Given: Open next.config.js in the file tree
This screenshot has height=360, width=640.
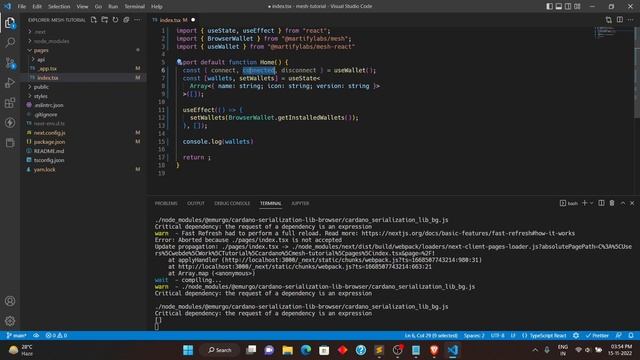Looking at the screenshot, I should (x=49, y=133).
